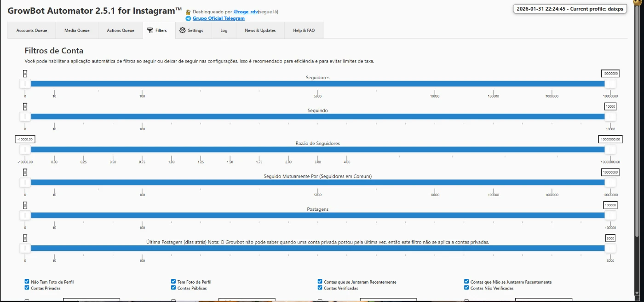644x302 pixels.
Task: Click the current profile timestamp box
Action: pos(570,9)
